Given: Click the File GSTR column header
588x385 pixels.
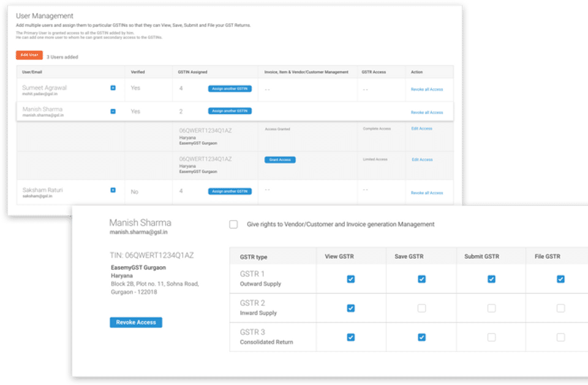Looking at the screenshot, I should point(548,257).
